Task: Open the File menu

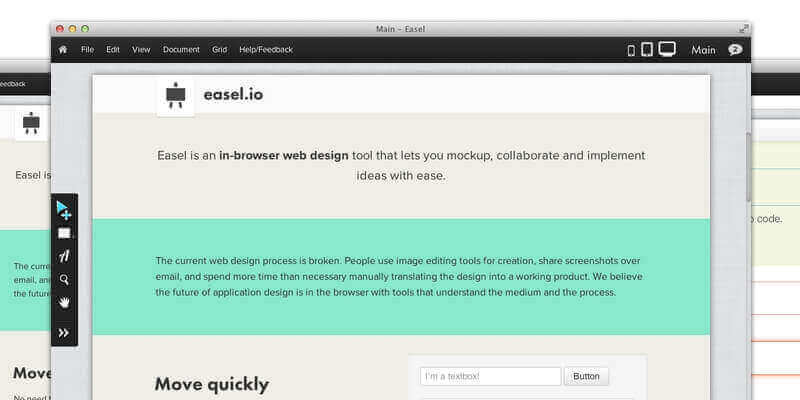Action: (x=88, y=49)
